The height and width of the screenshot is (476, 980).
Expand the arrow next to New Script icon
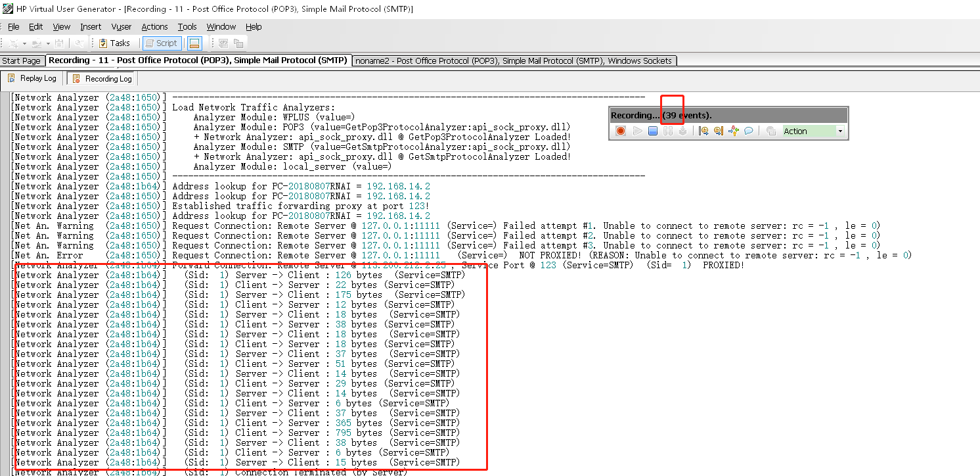coord(24,43)
